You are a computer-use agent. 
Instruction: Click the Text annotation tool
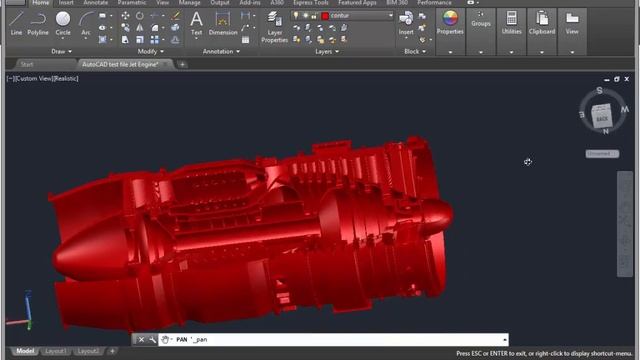coord(196,24)
